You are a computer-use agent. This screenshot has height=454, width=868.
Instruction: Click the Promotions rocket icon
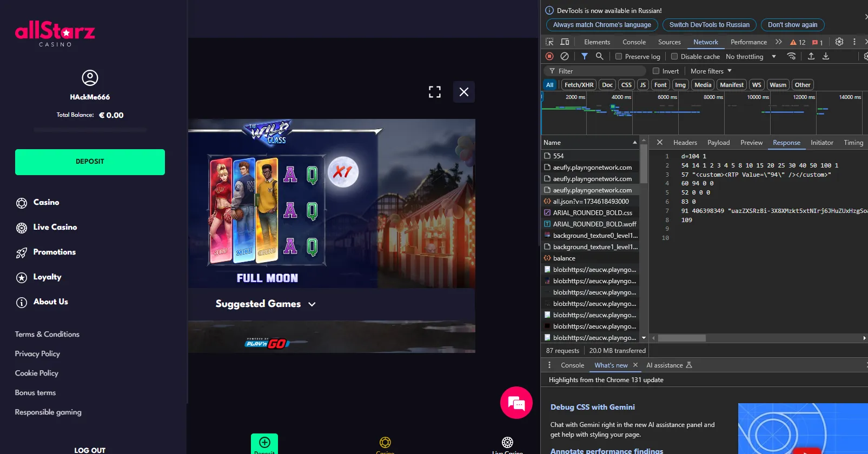[22, 253]
